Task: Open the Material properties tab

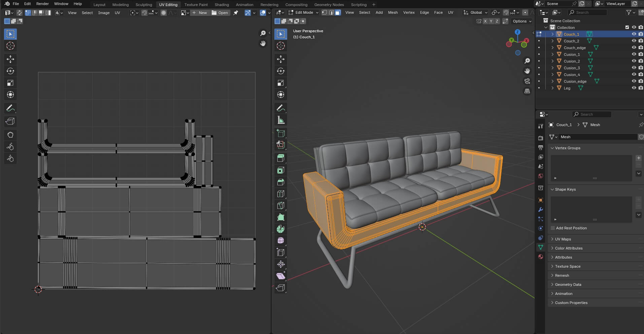Action: click(x=541, y=257)
